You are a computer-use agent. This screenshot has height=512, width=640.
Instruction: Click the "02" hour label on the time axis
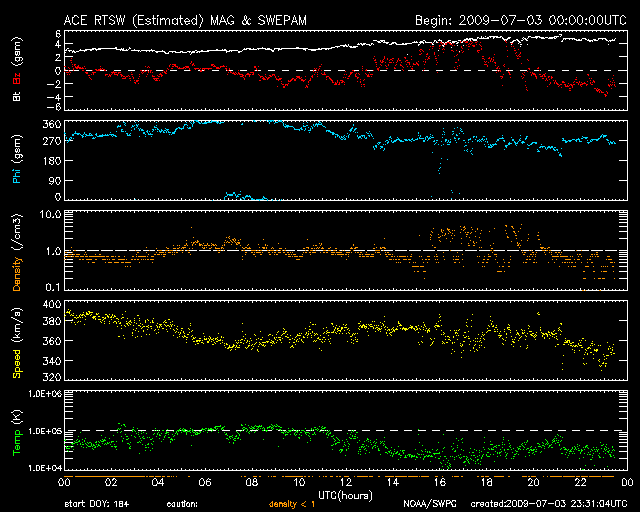[111, 482]
